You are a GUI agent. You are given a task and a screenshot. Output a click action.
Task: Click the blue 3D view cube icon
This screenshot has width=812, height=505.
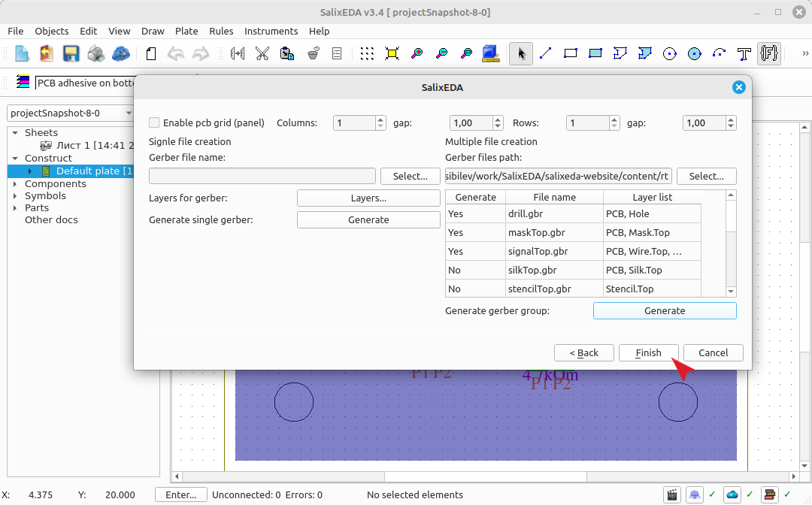tap(490, 53)
